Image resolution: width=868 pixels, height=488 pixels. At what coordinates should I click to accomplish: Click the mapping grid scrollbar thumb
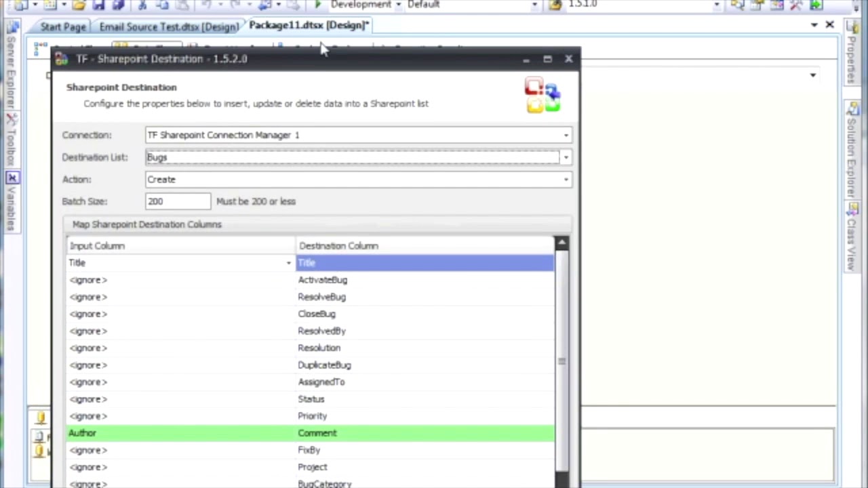561,362
